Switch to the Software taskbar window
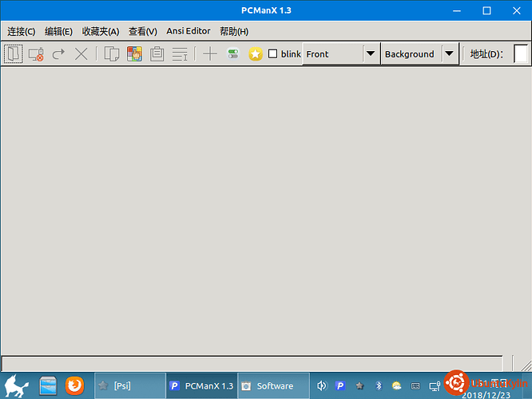The height and width of the screenshot is (399, 532). pos(273,385)
